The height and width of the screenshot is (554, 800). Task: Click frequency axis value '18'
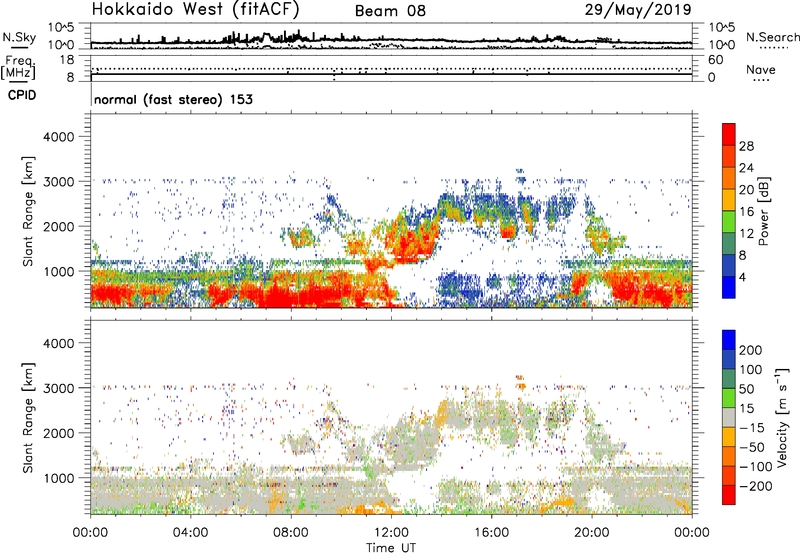67,60
